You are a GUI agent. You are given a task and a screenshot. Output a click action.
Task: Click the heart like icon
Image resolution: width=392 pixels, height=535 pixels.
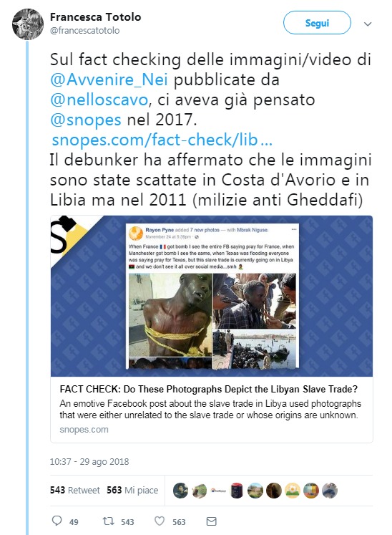pos(160,521)
